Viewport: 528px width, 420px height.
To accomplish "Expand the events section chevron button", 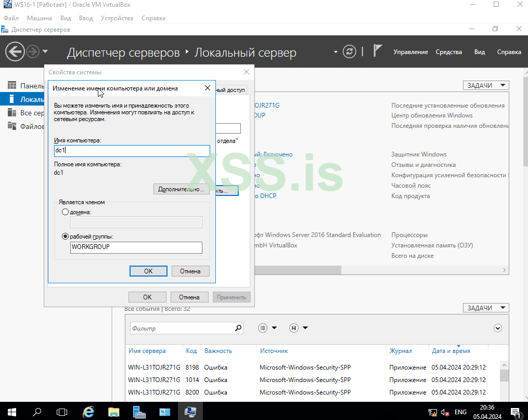I will click(498, 328).
